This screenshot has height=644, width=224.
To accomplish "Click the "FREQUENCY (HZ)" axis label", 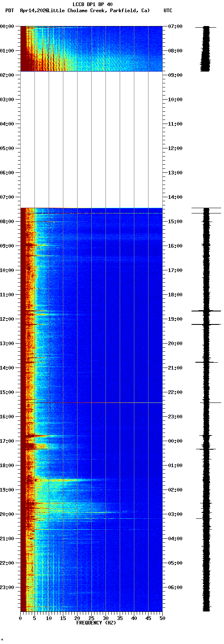I will point(95,623).
